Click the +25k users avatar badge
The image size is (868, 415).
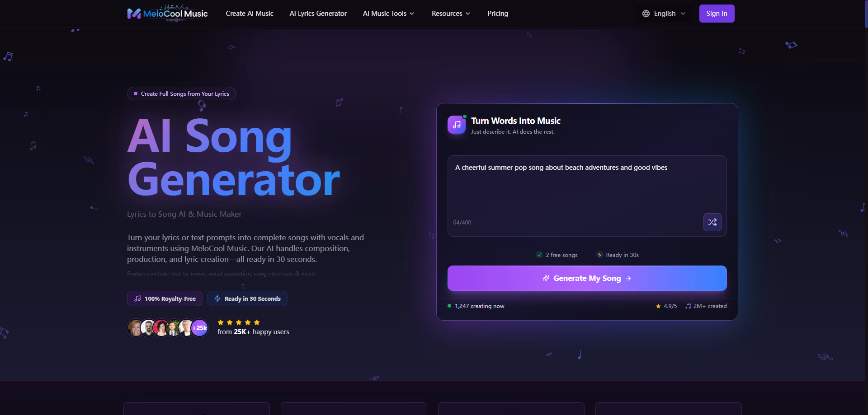[x=200, y=328]
